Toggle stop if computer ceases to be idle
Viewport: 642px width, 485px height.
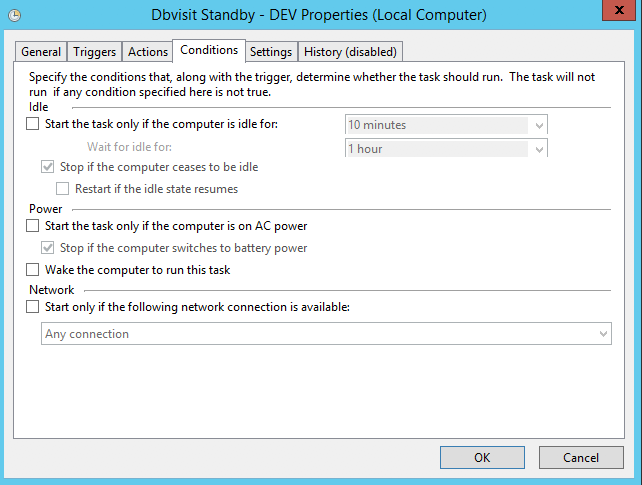(x=47, y=167)
